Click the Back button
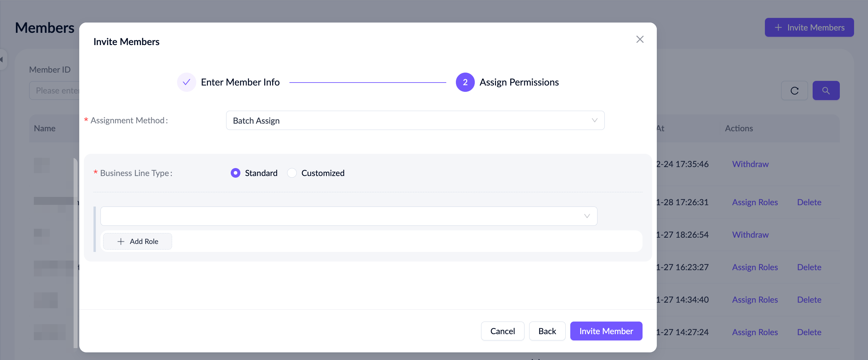 [x=547, y=331]
